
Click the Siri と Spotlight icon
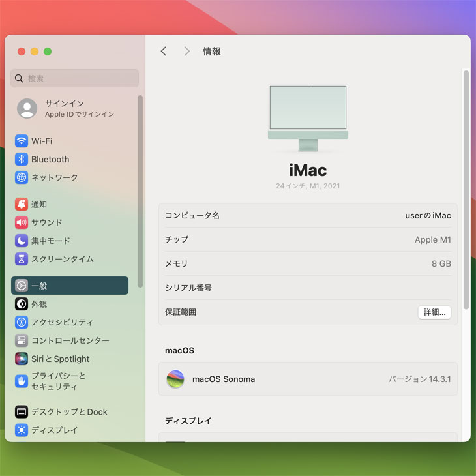(22, 359)
